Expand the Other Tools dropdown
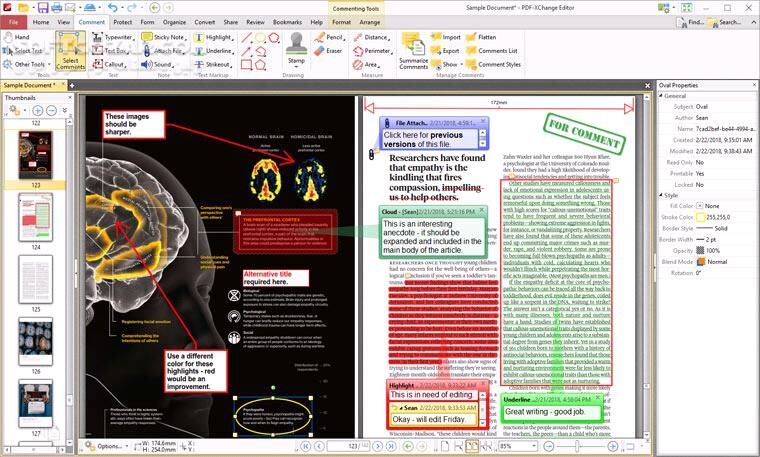The width and height of the screenshot is (760, 457). coord(27,64)
